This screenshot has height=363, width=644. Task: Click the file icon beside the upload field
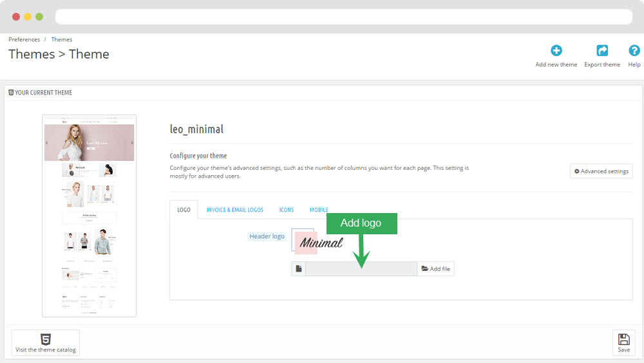[x=298, y=268]
